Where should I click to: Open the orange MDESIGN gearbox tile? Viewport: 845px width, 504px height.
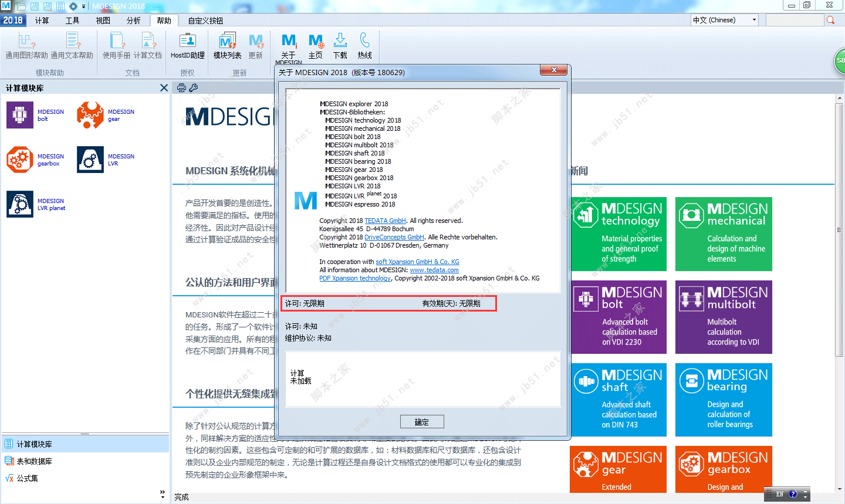click(724, 469)
